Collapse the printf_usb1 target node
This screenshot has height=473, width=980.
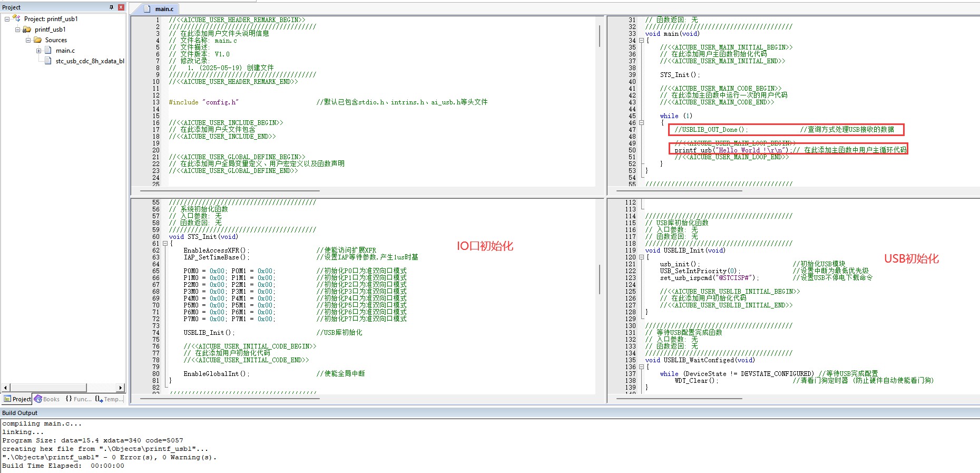tap(17, 30)
